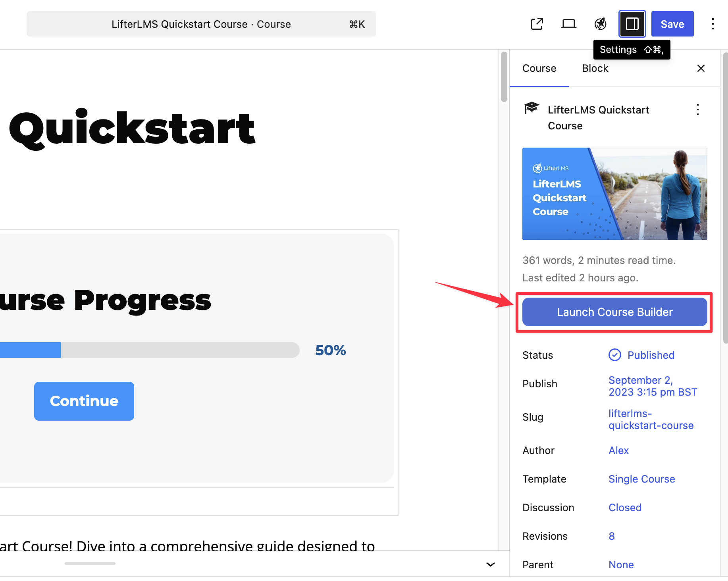Click the editor canvas vertical scrollbar

(504, 77)
